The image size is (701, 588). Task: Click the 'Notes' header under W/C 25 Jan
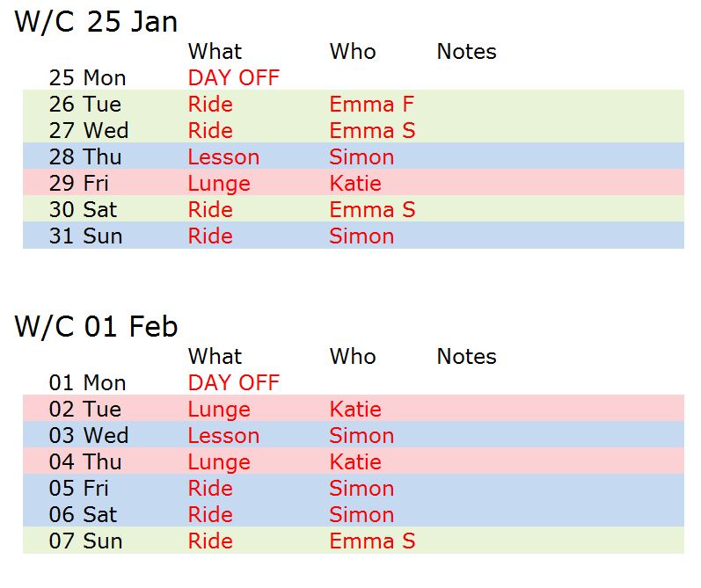[466, 52]
